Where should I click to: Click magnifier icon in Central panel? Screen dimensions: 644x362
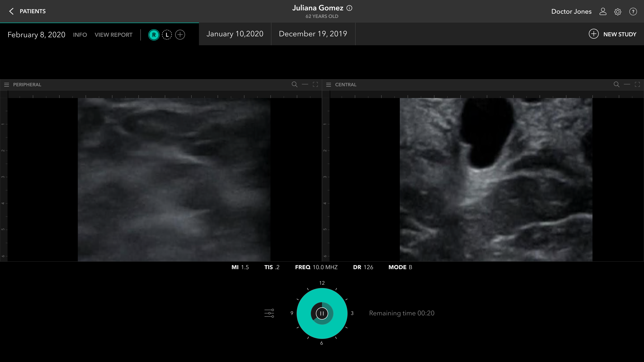(616, 85)
